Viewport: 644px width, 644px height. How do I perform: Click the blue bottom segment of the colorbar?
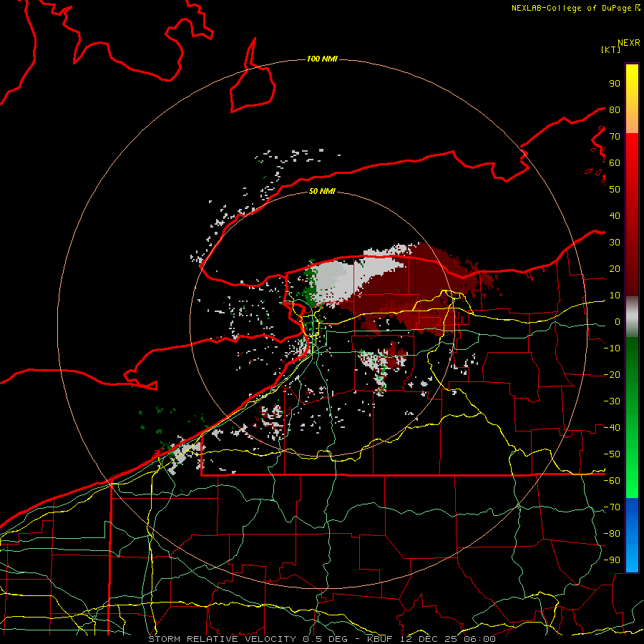pyautogui.click(x=632, y=535)
